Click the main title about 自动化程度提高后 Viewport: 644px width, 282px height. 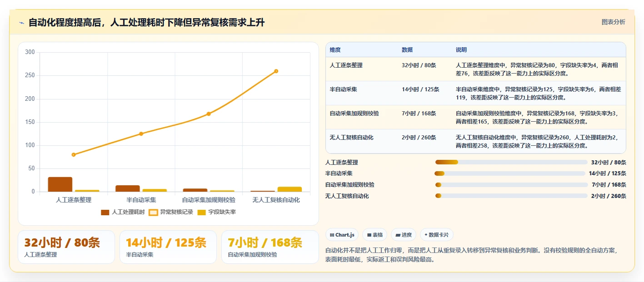pos(146,23)
